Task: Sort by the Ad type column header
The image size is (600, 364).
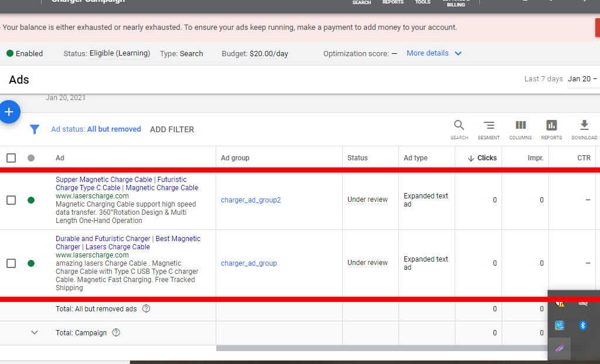Action: [x=415, y=158]
